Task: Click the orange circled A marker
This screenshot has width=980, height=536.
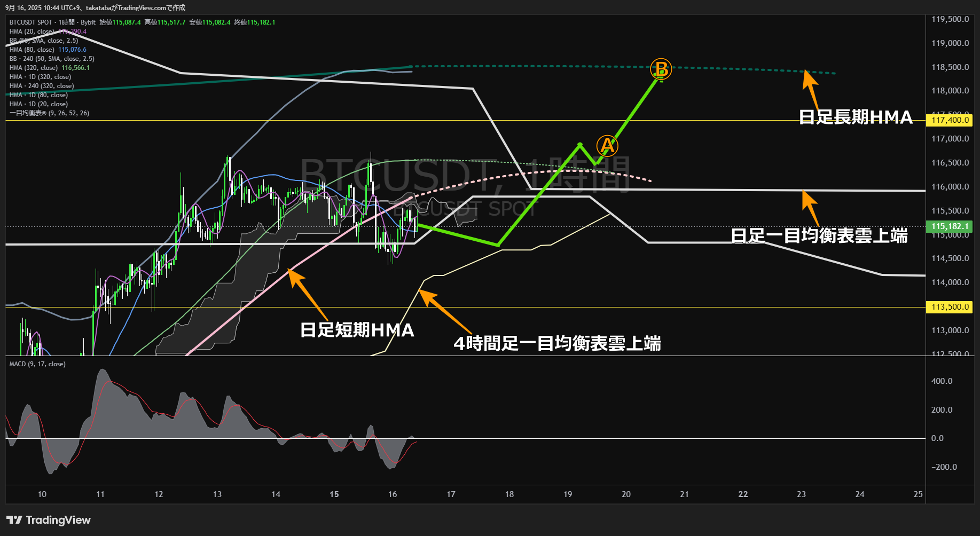Action: point(607,145)
